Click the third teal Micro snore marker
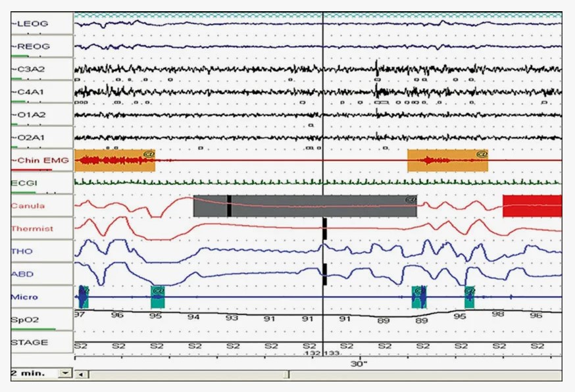Image resolution: width=575 pixels, height=392 pixels. (x=418, y=297)
